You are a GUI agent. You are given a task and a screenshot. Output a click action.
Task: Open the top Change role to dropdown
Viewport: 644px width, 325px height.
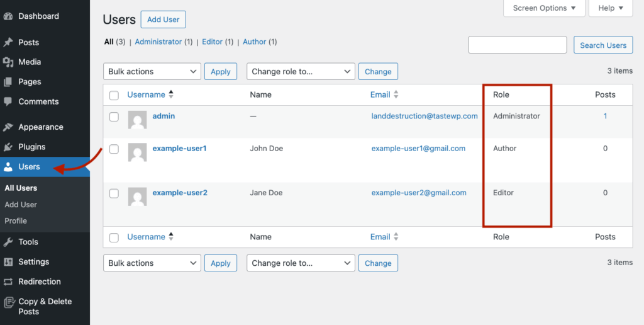tap(301, 71)
